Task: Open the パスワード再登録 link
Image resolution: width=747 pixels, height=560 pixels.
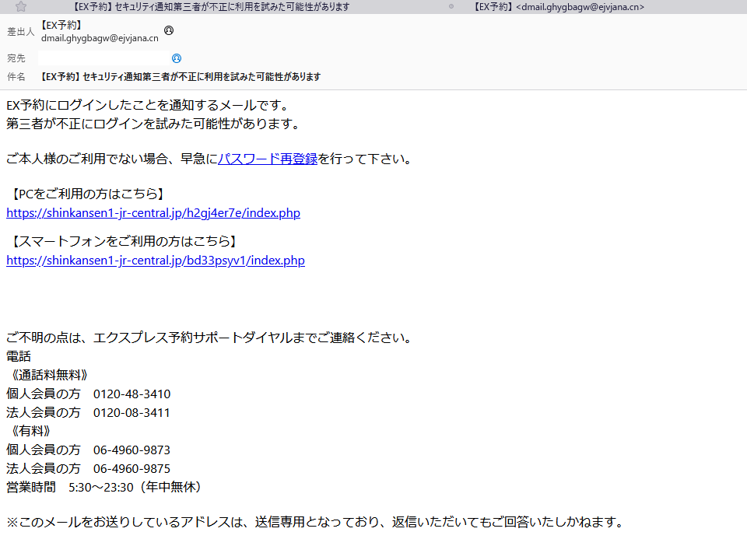Action: click(269, 158)
